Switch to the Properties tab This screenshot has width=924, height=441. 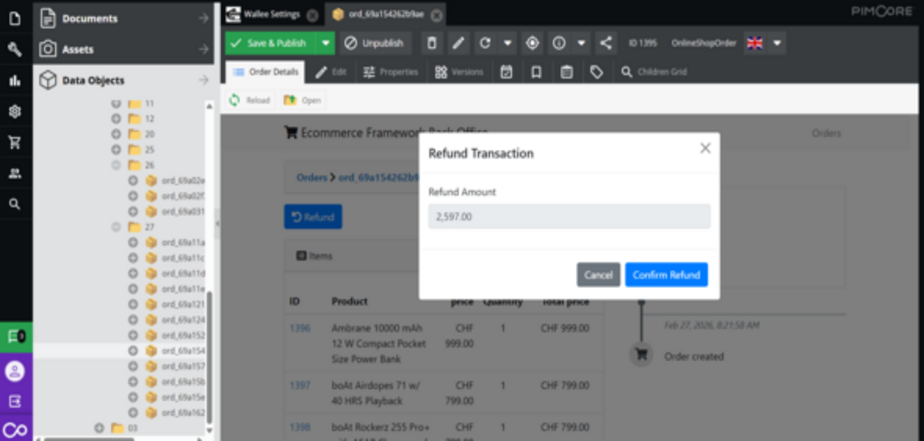(390, 72)
